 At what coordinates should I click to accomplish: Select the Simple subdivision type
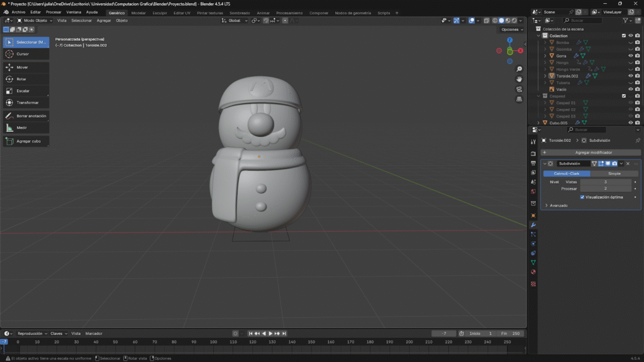(x=614, y=173)
